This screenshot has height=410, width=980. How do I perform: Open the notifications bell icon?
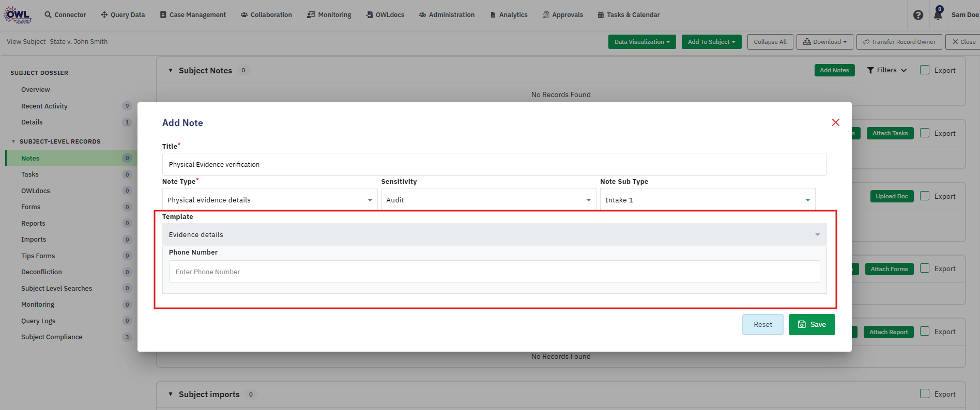click(938, 14)
